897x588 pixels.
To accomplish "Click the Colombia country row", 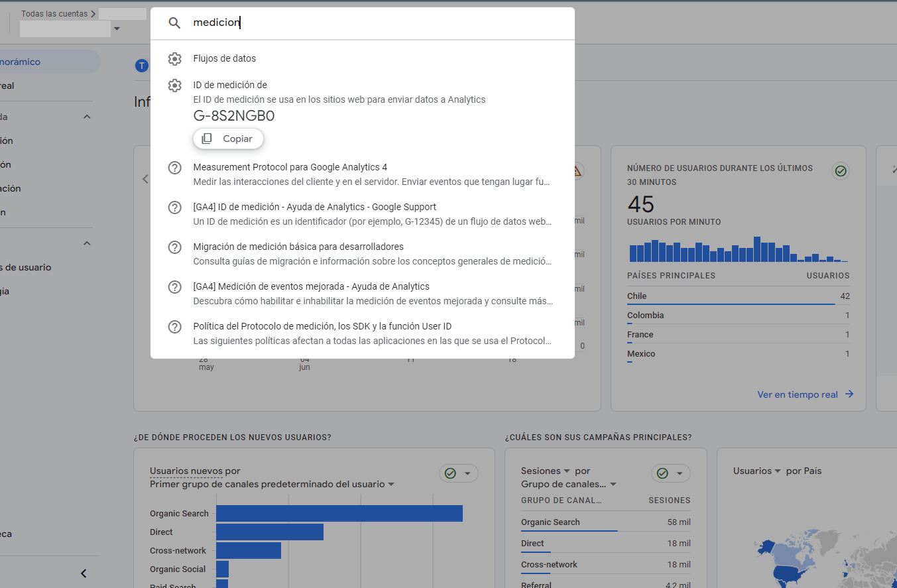I will [738, 316].
